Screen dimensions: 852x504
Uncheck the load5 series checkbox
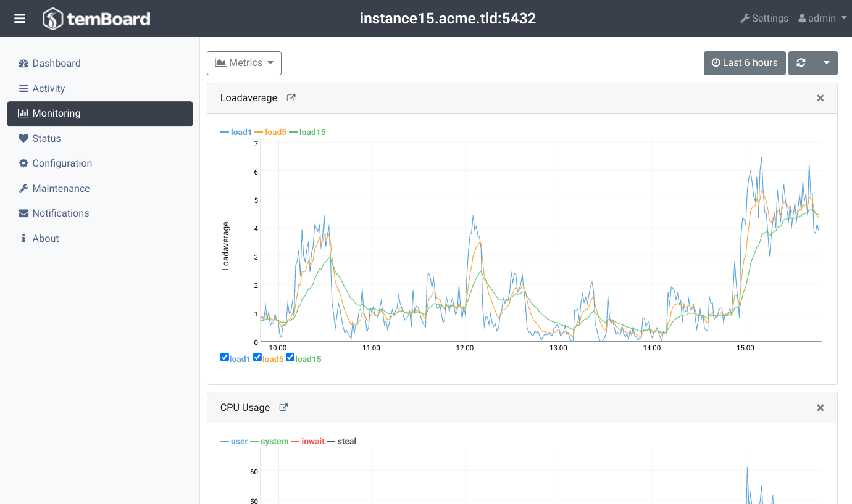[257, 357]
